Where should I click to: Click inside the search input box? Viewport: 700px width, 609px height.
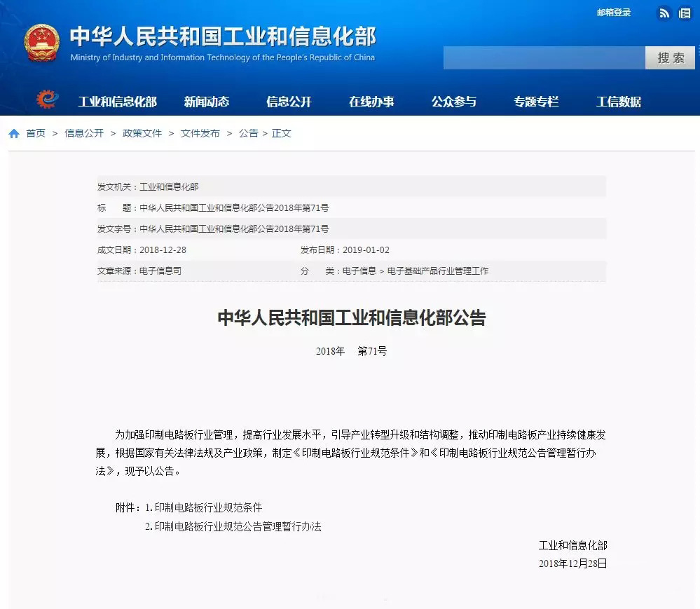(x=543, y=57)
